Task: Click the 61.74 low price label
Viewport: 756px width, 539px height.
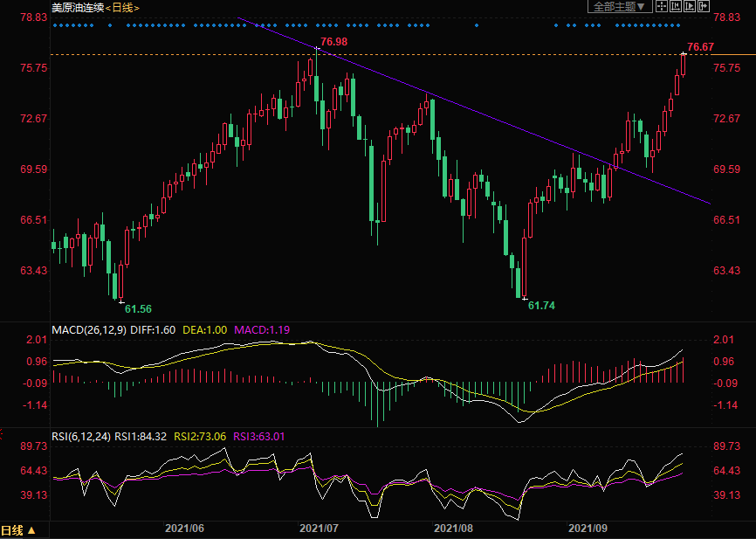Action: point(541,306)
